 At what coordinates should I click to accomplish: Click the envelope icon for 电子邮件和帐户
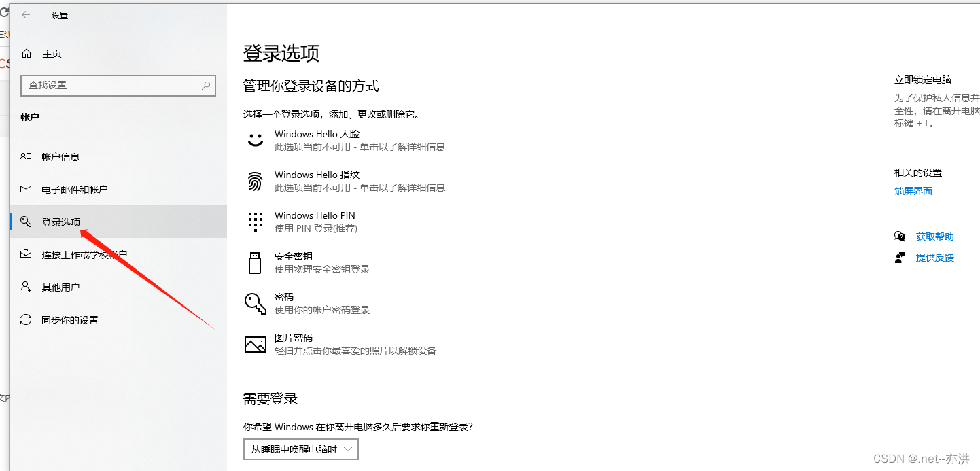26,189
